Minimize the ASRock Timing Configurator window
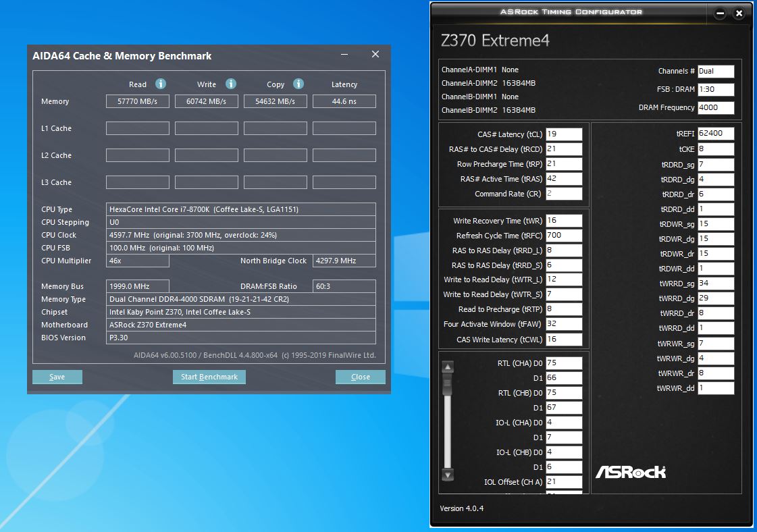Screen dimensions: 757x532 tap(720, 14)
